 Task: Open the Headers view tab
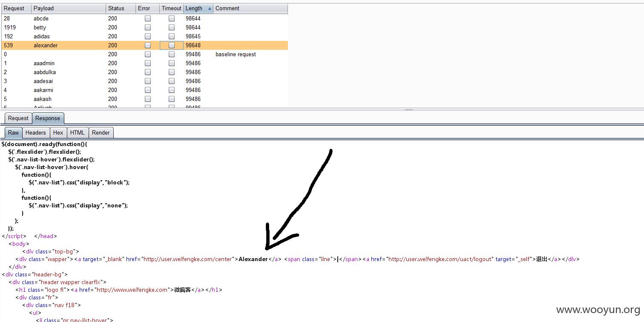pyautogui.click(x=36, y=132)
